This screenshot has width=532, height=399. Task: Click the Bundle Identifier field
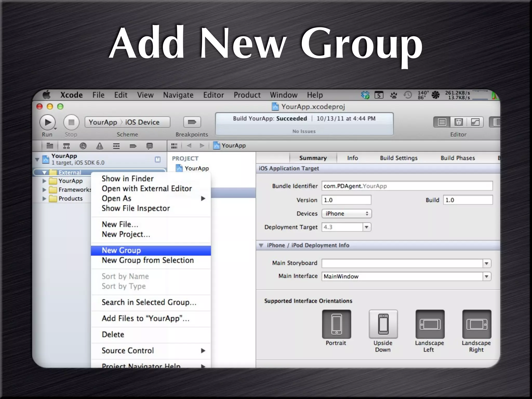(407, 186)
